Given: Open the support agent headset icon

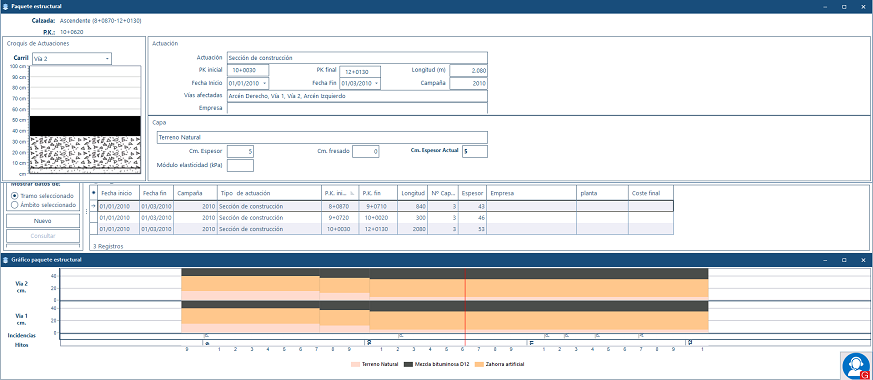Looking at the screenshot, I should pos(856,366).
